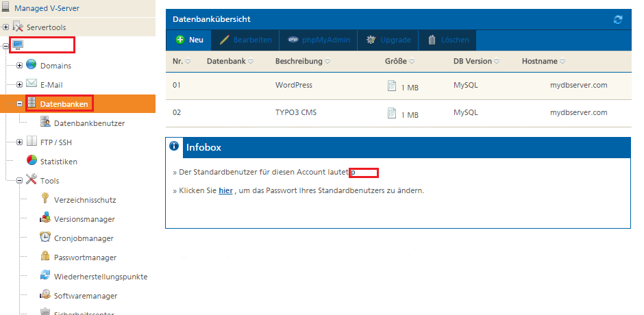644x315 pixels.
Task: Select the Domains tree label
Action: click(x=55, y=66)
